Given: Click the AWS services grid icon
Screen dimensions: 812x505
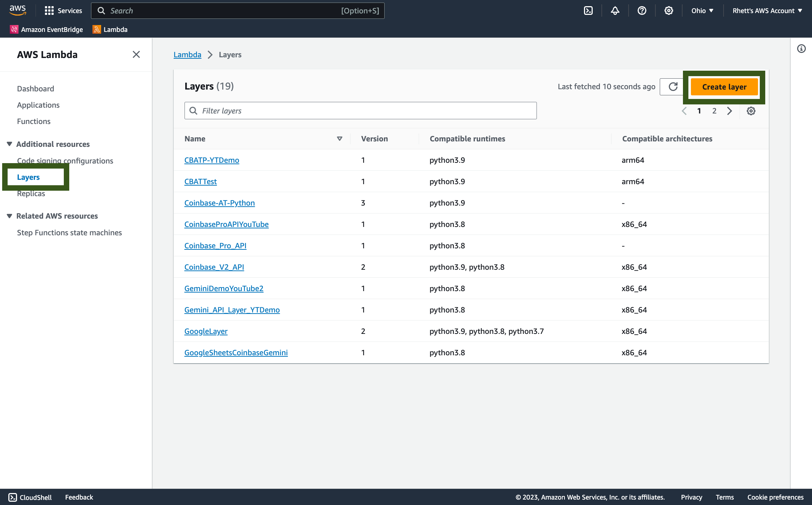Looking at the screenshot, I should [49, 11].
